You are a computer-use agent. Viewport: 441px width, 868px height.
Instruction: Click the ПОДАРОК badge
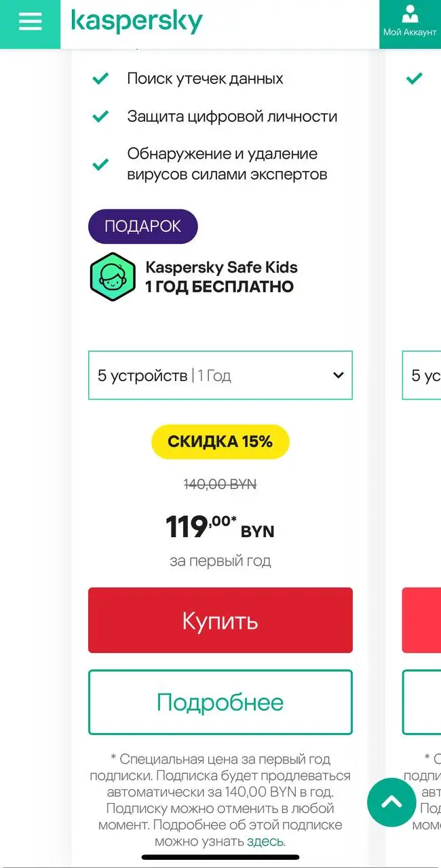142,226
